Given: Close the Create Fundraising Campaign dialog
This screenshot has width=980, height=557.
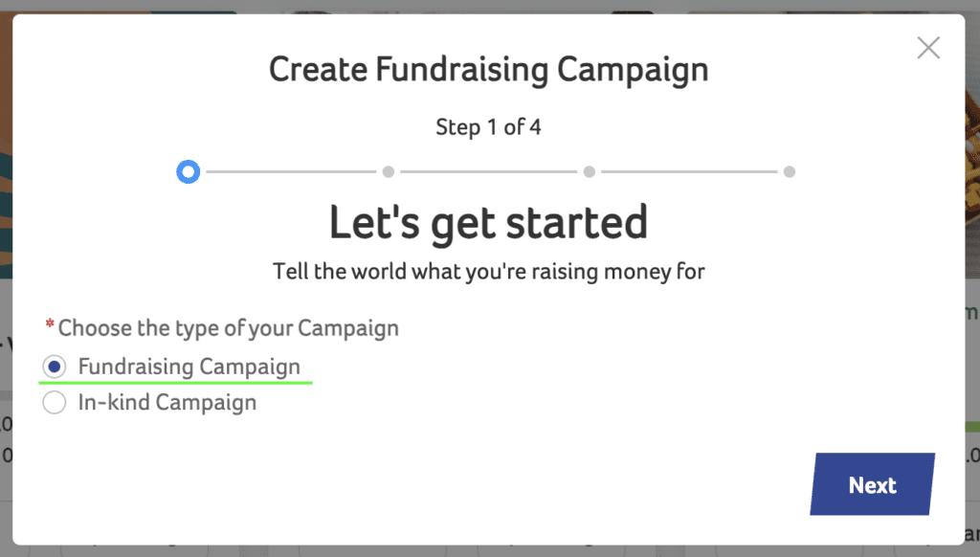Looking at the screenshot, I should point(928,48).
